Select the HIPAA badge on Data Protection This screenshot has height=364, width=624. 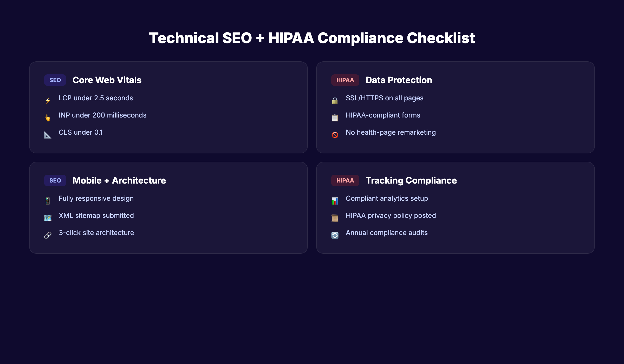coord(345,80)
